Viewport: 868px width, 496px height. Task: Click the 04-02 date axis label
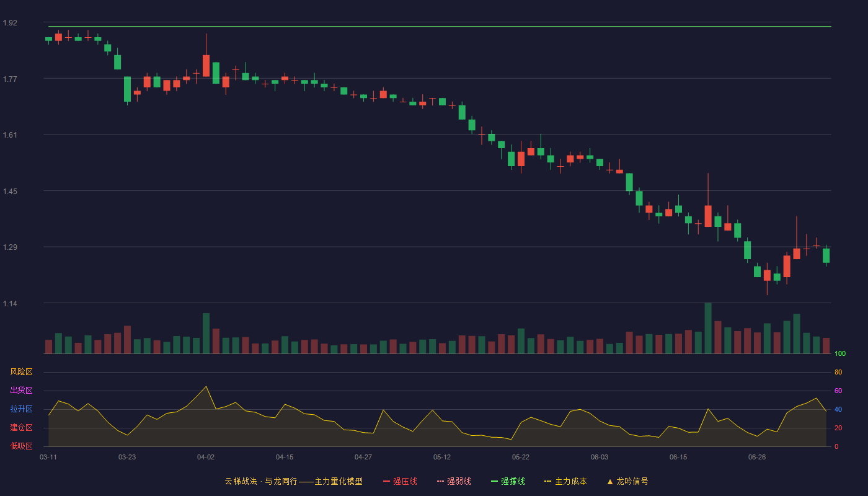pyautogui.click(x=206, y=457)
